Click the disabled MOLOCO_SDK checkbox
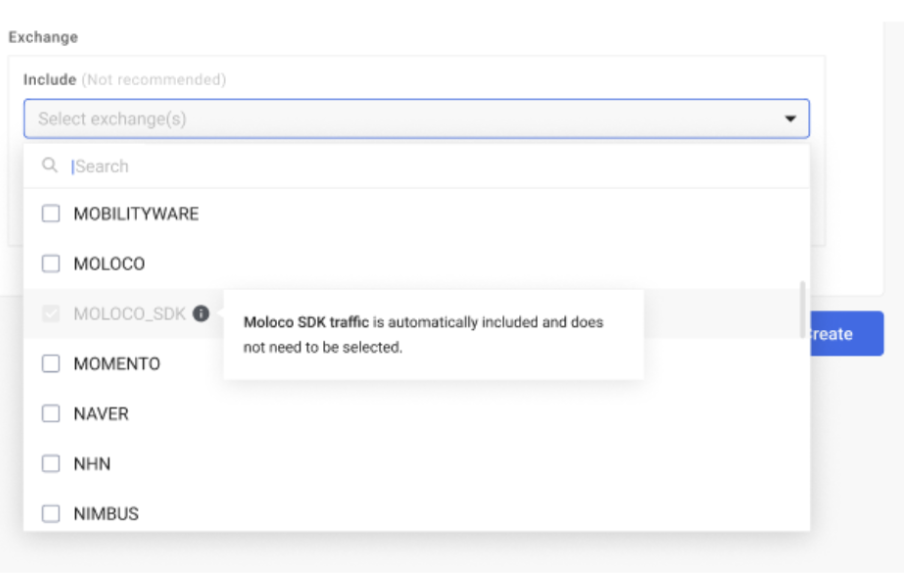The width and height of the screenshot is (904, 578). pos(51,313)
